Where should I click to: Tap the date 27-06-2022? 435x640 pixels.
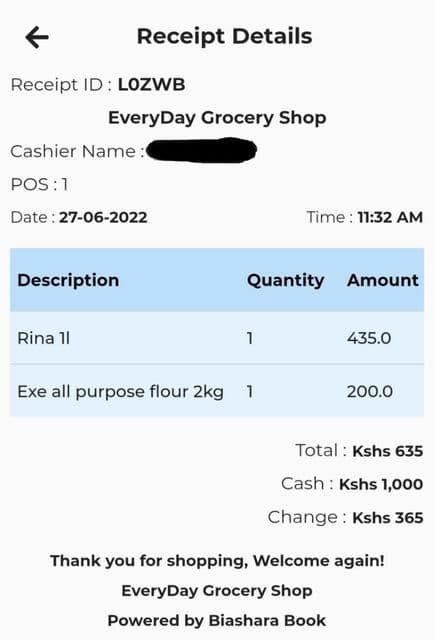(103, 217)
